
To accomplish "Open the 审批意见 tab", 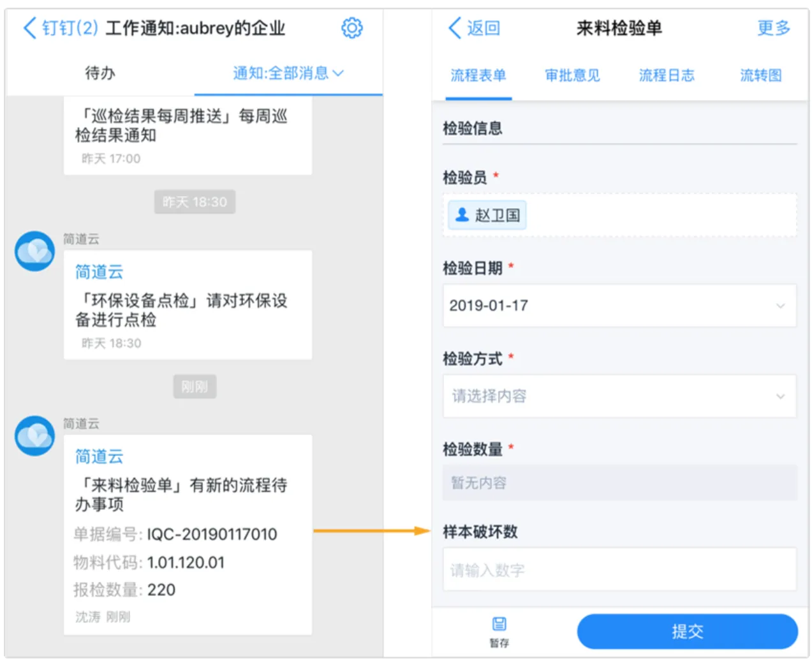I will 572,75.
